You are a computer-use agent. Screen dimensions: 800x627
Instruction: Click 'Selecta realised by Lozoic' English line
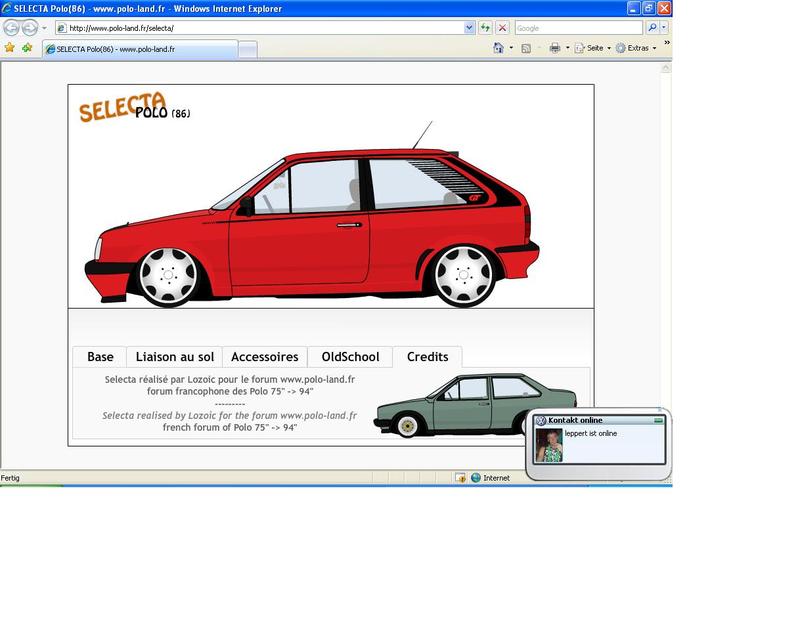(230, 415)
